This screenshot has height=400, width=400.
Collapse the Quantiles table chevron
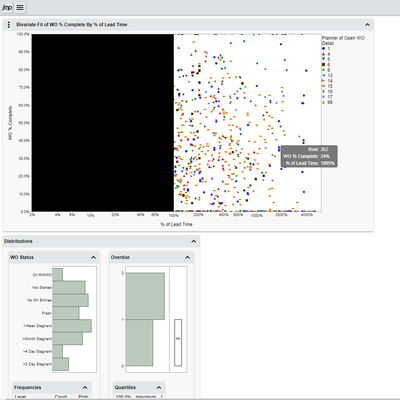[x=159, y=387]
